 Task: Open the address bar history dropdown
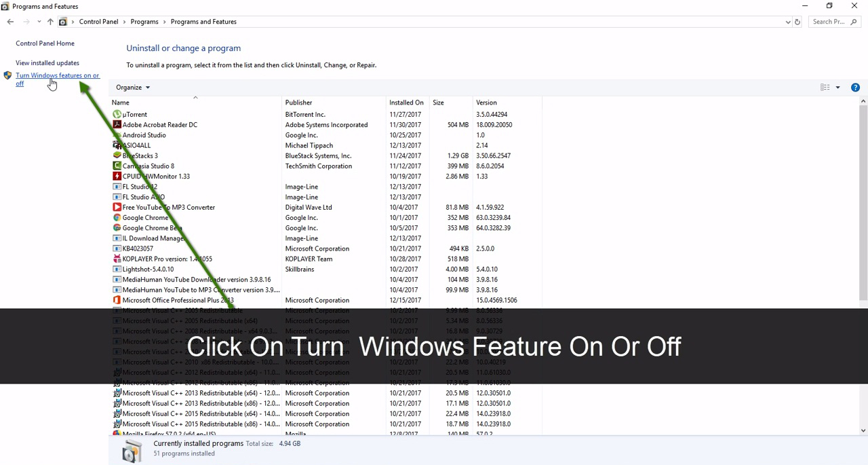[x=787, y=22]
